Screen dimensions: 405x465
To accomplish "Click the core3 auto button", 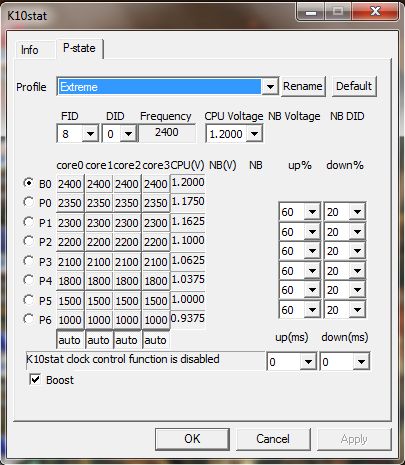I will 156,340.
